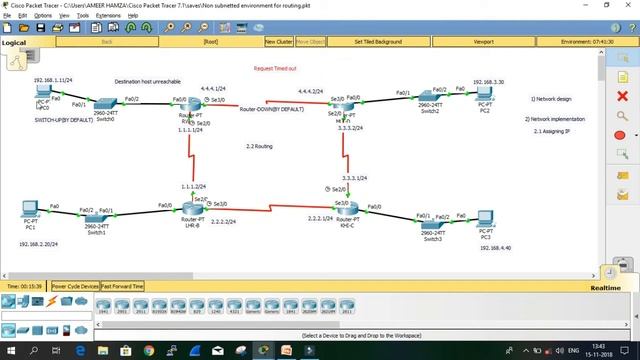Open the Edit menu
640x360 pixels.
click(22, 16)
